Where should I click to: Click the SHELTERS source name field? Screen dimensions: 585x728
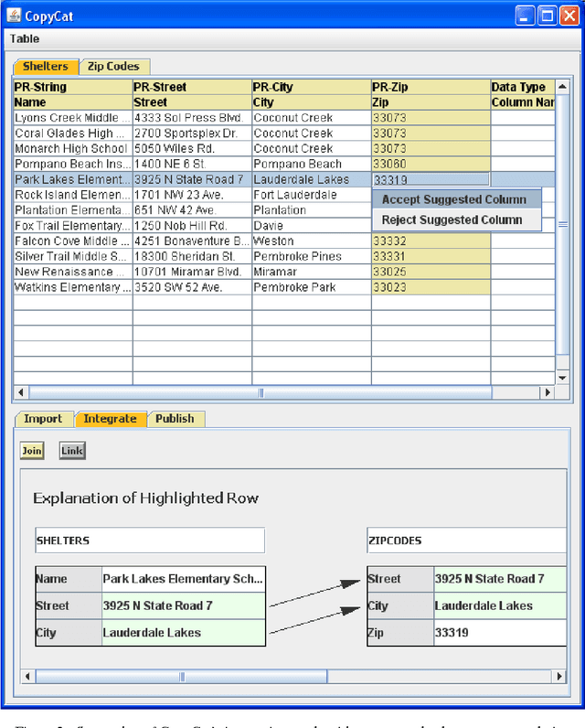pos(150,541)
